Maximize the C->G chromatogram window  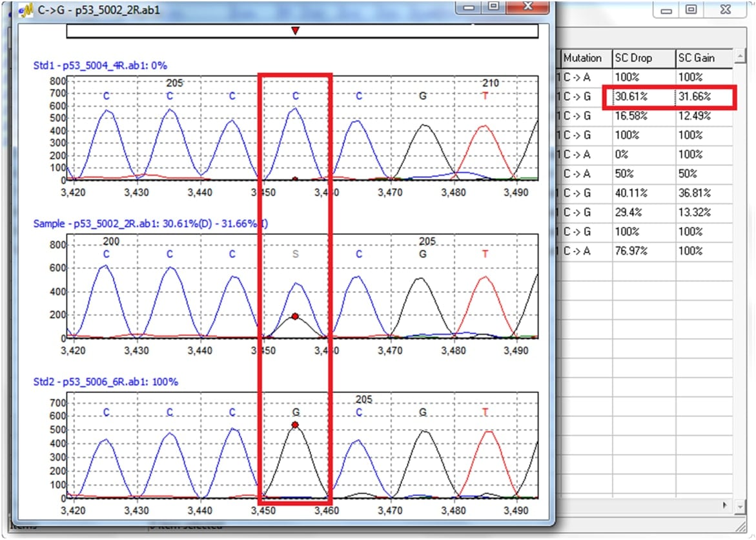[x=494, y=7]
